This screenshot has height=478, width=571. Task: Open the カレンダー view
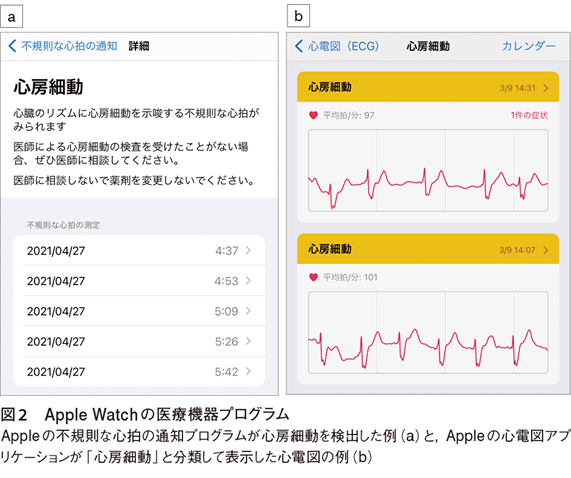tap(529, 46)
